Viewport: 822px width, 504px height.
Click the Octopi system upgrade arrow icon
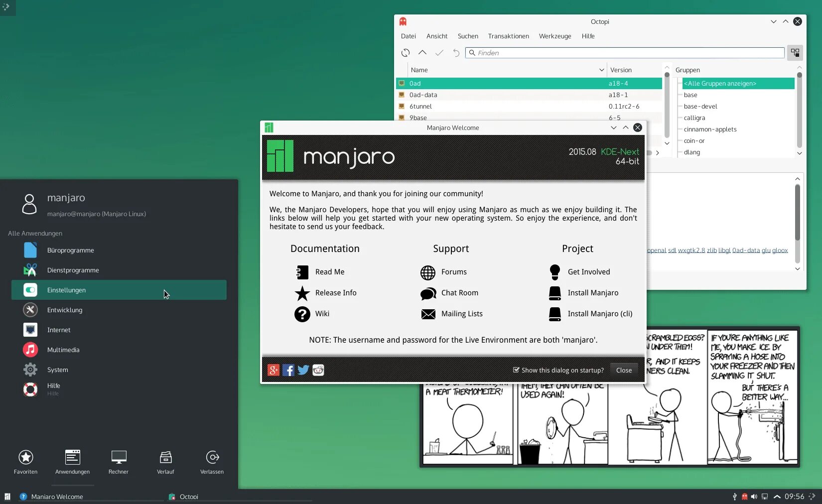(x=422, y=52)
